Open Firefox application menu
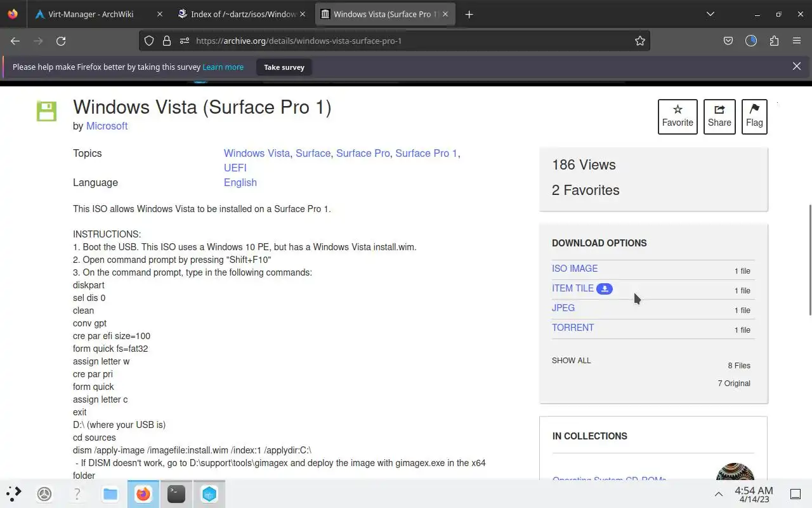 pyautogui.click(x=797, y=41)
